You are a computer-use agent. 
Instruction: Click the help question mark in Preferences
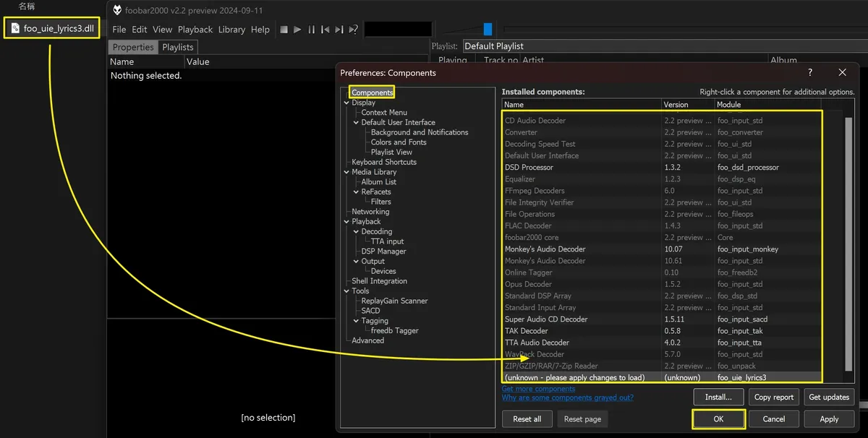click(x=809, y=72)
